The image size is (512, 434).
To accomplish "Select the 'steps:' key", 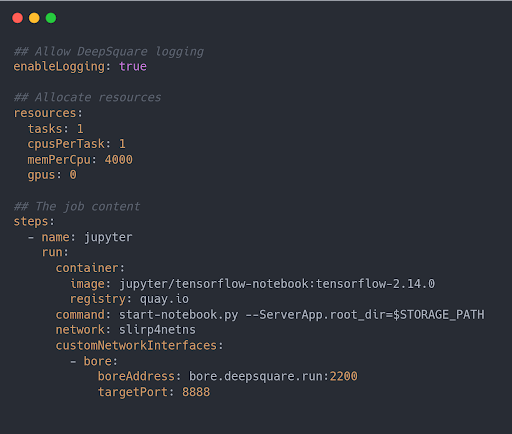I will (34, 222).
